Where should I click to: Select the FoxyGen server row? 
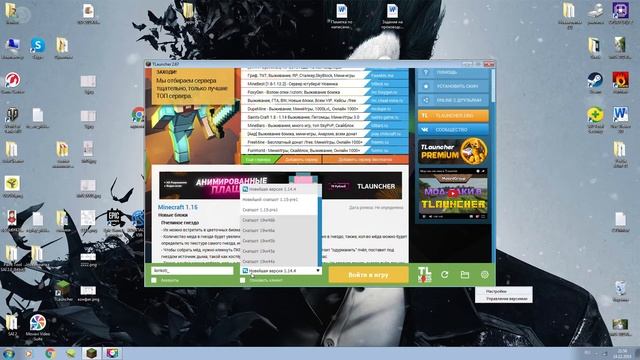pos(324,92)
